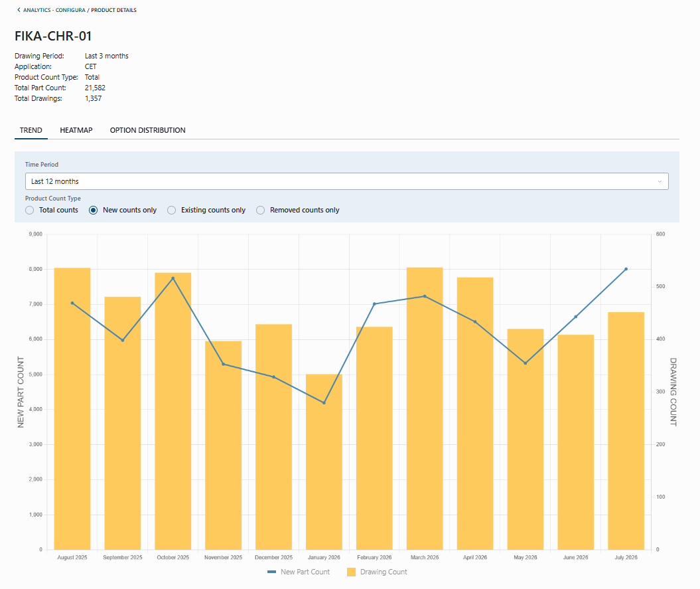Open the Analytics - Configura breadcrumb link
Viewport: 700px width, 589px height.
tap(54, 10)
